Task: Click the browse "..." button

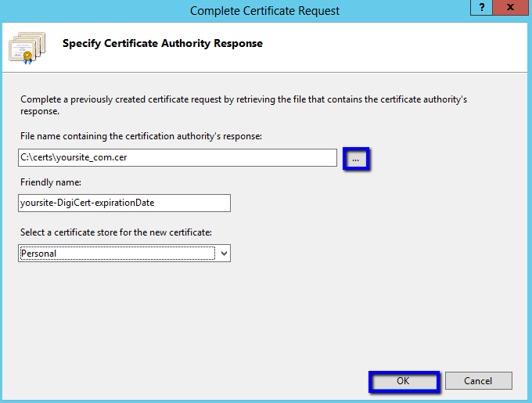Action: click(355, 158)
